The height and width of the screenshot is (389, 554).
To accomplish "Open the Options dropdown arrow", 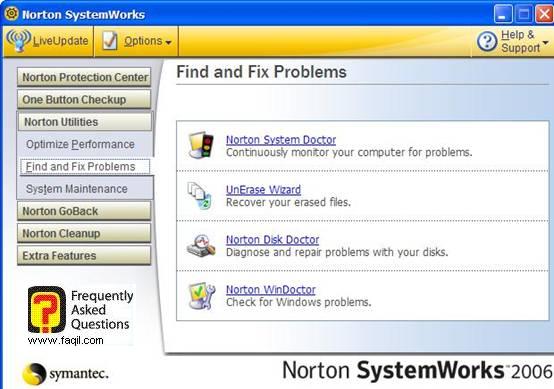I will click(x=169, y=42).
